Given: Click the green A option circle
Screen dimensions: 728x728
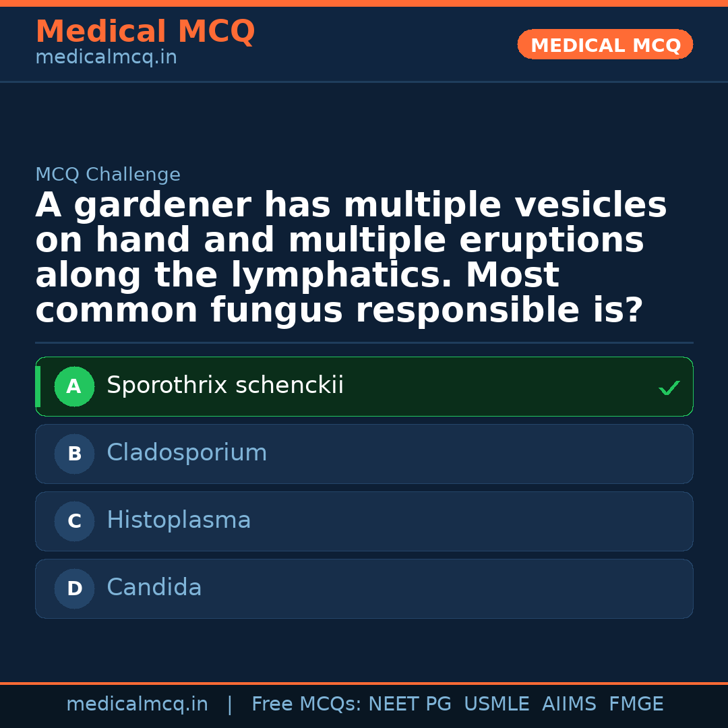Looking at the screenshot, I should [74, 387].
